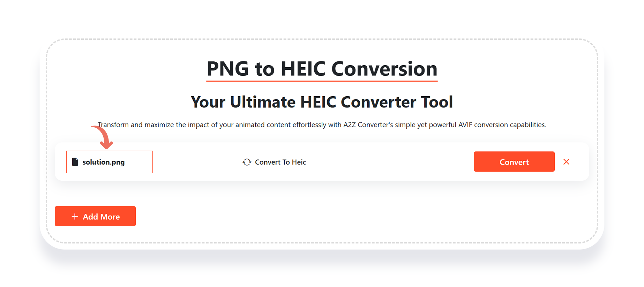Click the PNG to HEIC Conversion heading

pyautogui.click(x=322, y=68)
